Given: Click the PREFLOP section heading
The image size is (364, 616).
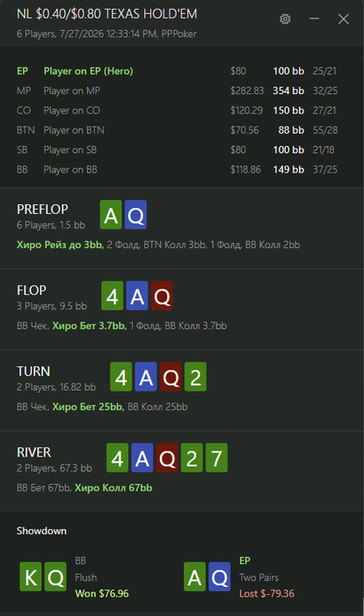Looking at the screenshot, I should pyautogui.click(x=42, y=209).
